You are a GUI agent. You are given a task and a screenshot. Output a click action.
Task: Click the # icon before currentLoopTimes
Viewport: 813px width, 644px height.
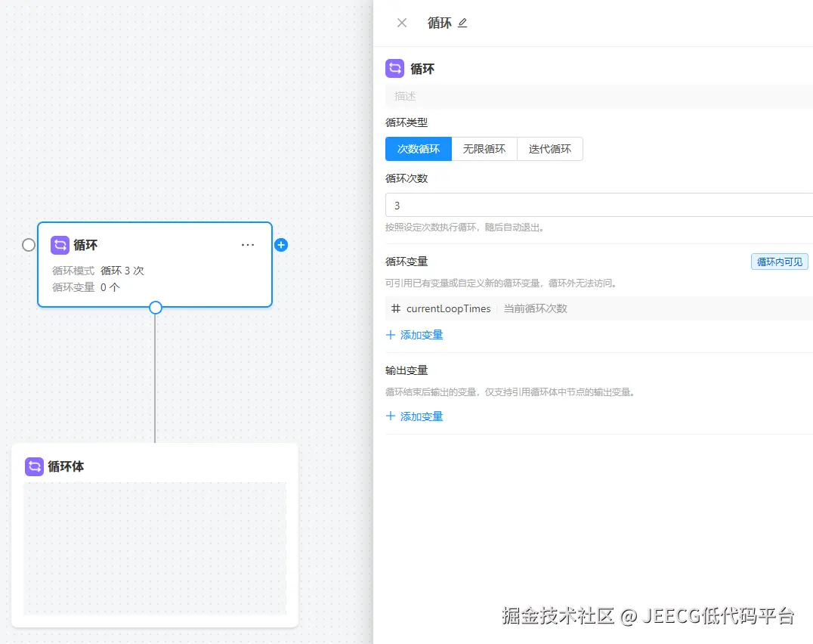396,308
